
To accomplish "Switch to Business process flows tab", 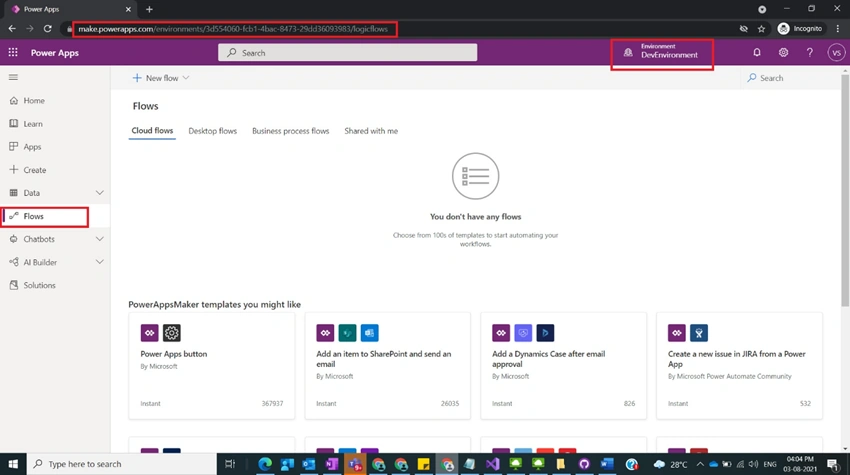I will click(291, 131).
